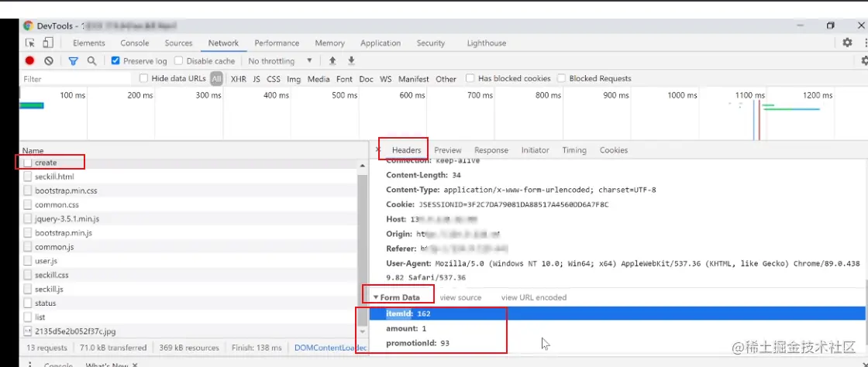Image resolution: width=868 pixels, height=367 pixels.
Task: Go to the Performance tab
Action: tap(277, 43)
